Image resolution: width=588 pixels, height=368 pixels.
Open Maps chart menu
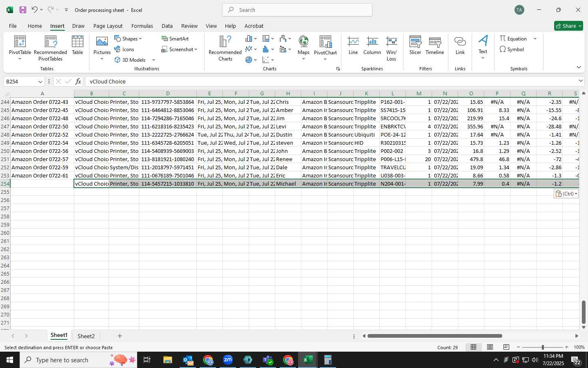click(303, 48)
